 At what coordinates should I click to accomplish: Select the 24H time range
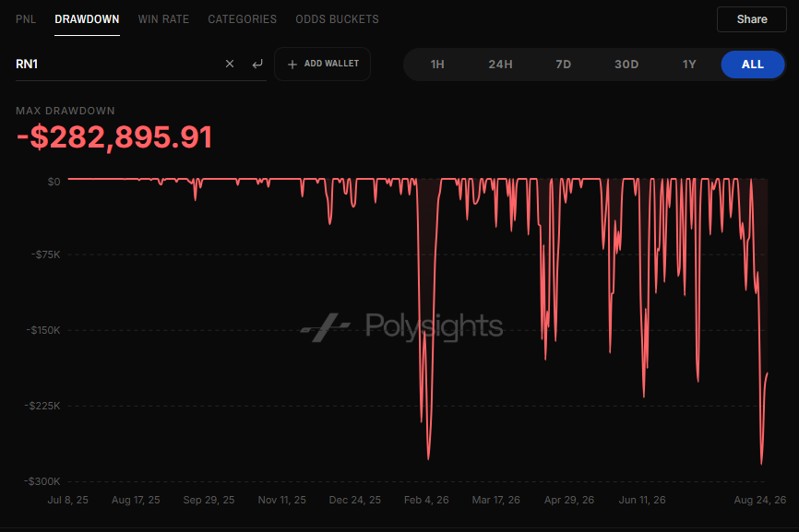pos(500,65)
